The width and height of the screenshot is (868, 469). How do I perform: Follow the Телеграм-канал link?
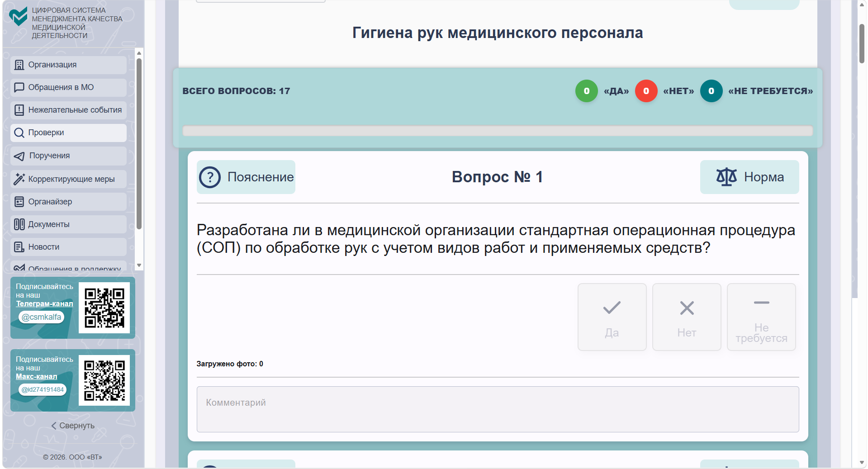pos(44,304)
